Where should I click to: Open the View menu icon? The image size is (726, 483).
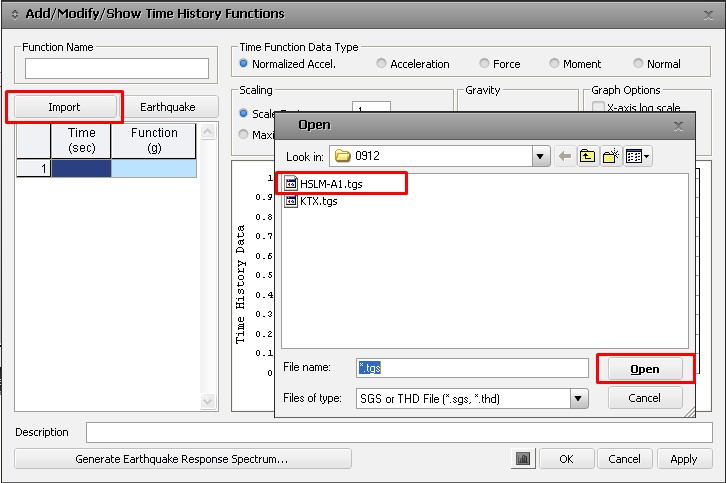coord(637,156)
